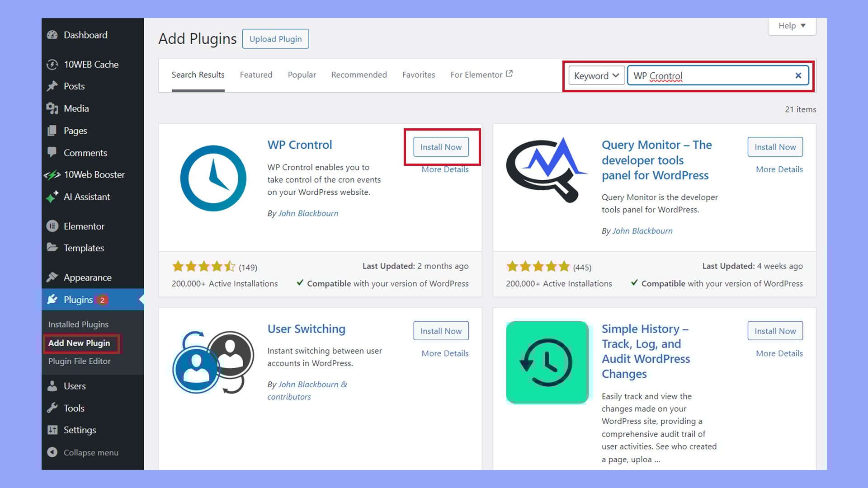The image size is (868, 488).
Task: Click the Media library icon
Action: point(52,108)
